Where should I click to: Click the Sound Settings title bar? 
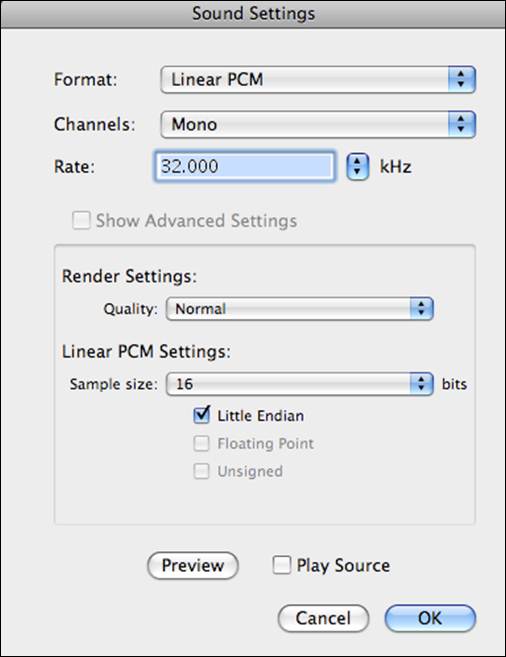[253, 14]
